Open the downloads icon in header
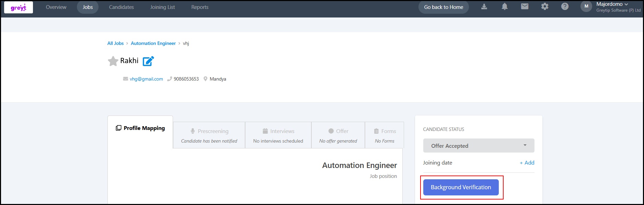 [484, 7]
